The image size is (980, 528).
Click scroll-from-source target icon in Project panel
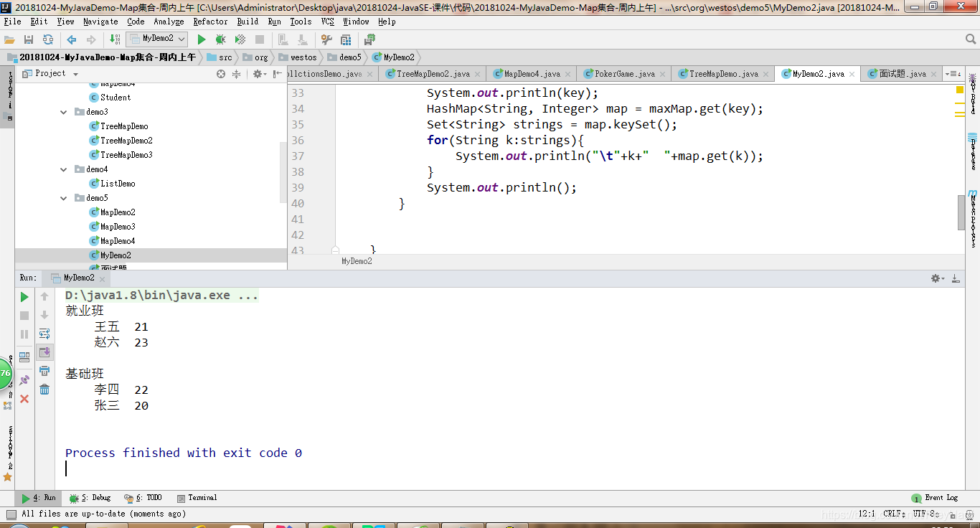pyautogui.click(x=221, y=74)
